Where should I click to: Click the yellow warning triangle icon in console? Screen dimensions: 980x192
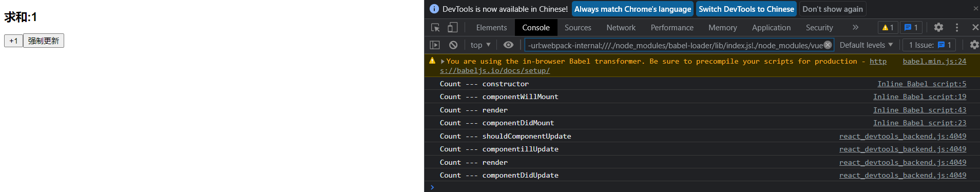(x=432, y=61)
